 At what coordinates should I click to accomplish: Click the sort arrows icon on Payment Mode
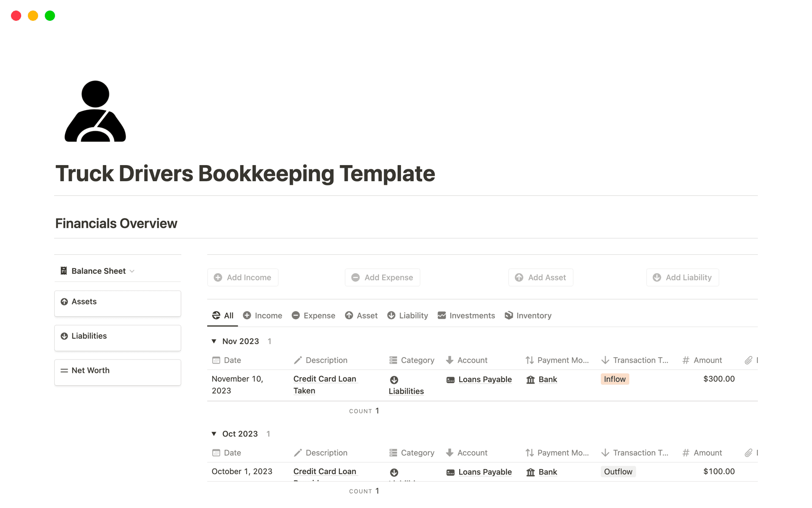pos(529,360)
